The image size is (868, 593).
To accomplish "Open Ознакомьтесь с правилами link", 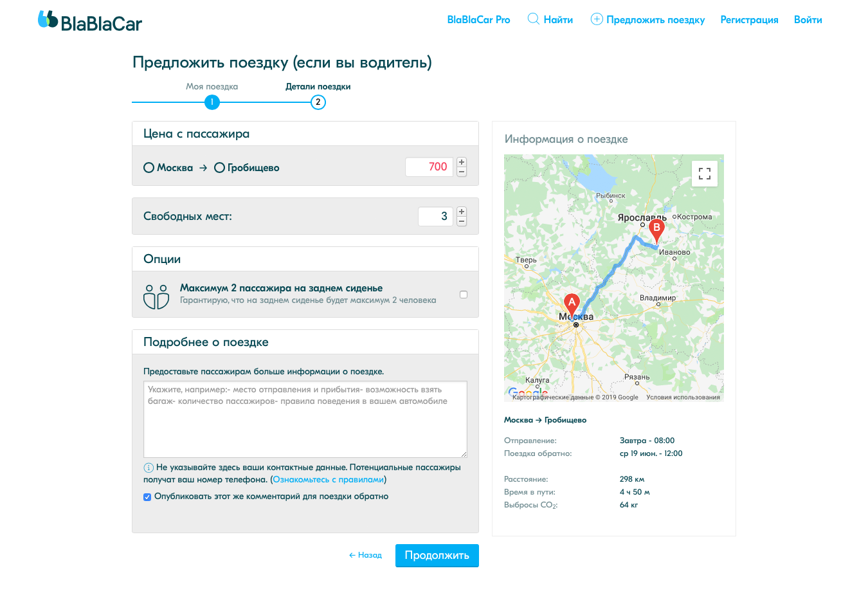I will point(328,479).
